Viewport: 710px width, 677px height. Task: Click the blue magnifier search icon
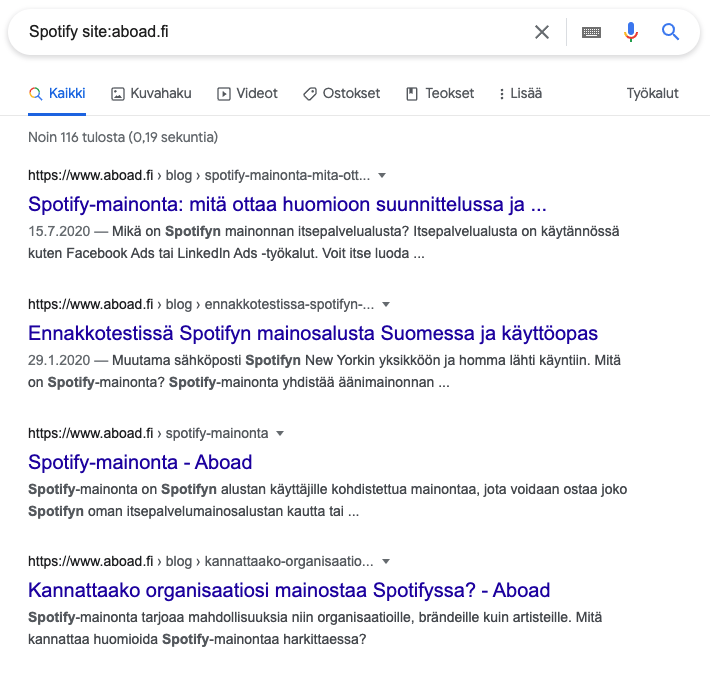coord(670,32)
